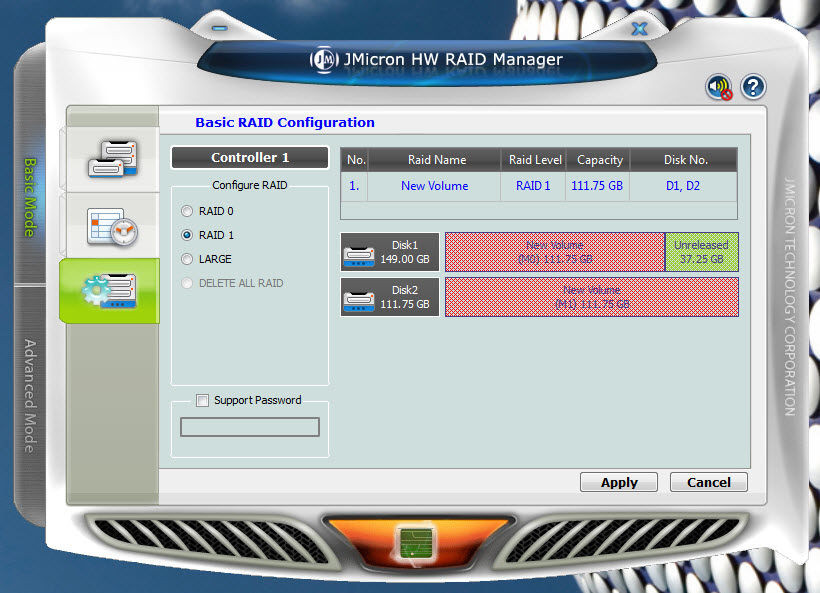Image resolution: width=820 pixels, height=593 pixels.
Task: Select the DELETE ALL RAID option
Action: (187, 283)
